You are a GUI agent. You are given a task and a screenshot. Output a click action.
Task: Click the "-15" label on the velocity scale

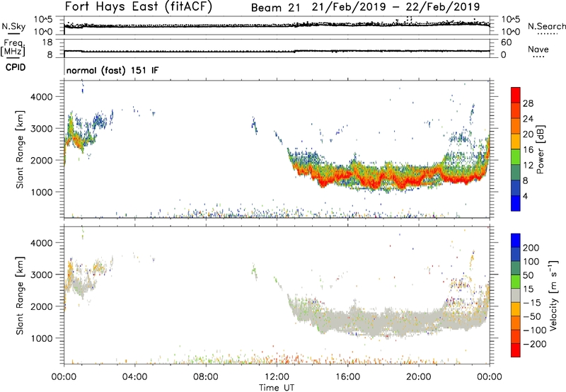[x=532, y=302]
